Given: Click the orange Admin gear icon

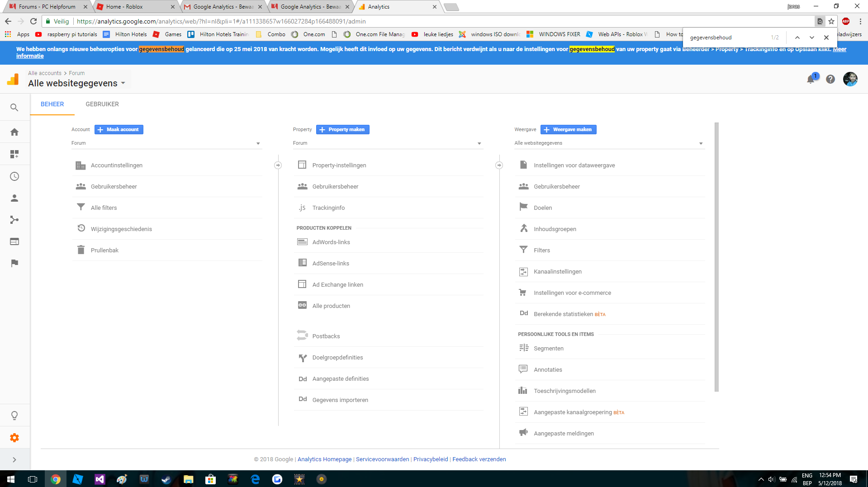Looking at the screenshot, I should click(x=14, y=438).
